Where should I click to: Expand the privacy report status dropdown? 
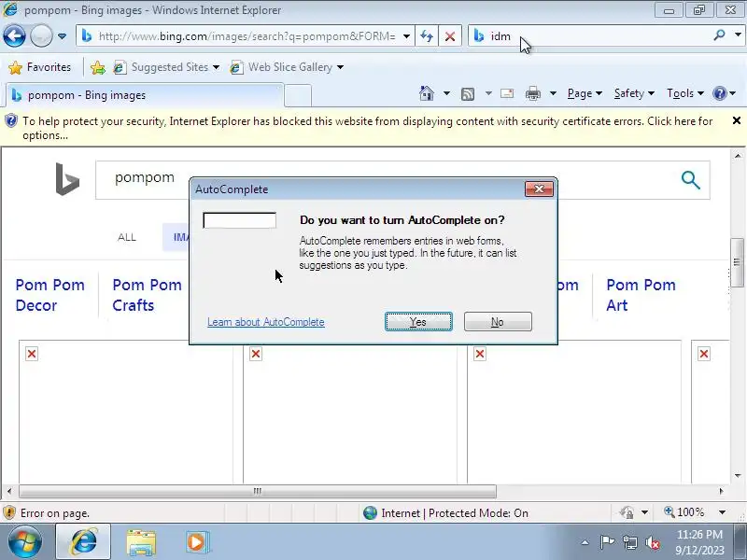point(644,512)
